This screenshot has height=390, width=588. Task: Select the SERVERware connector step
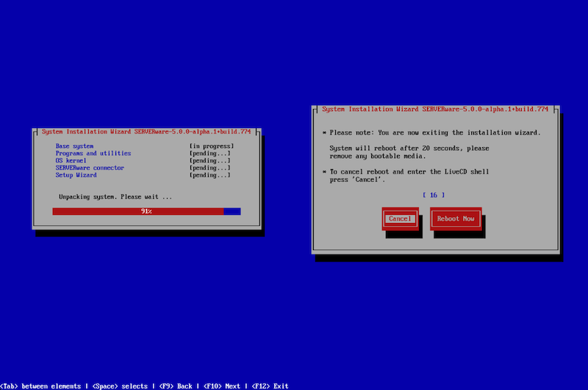(x=90, y=168)
